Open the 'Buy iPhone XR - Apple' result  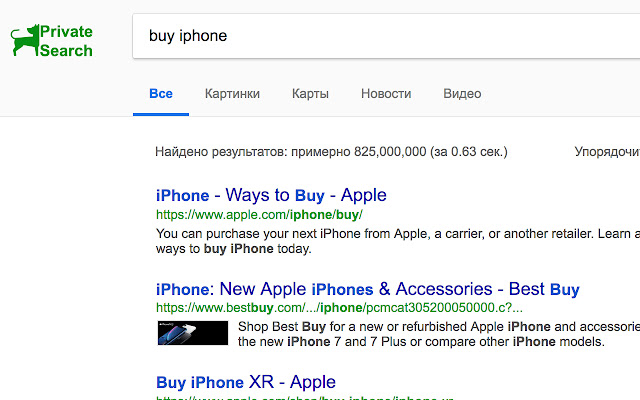point(246,382)
